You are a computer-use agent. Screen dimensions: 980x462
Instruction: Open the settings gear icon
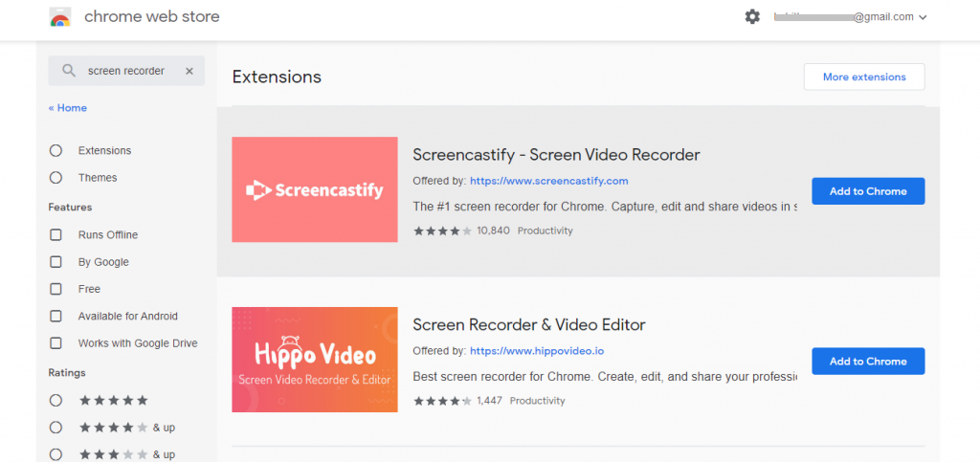[752, 17]
